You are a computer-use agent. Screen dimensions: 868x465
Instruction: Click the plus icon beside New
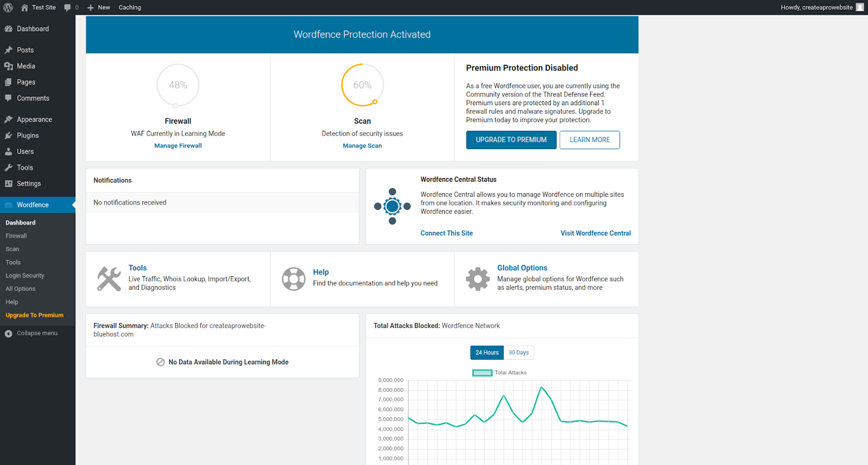point(91,8)
